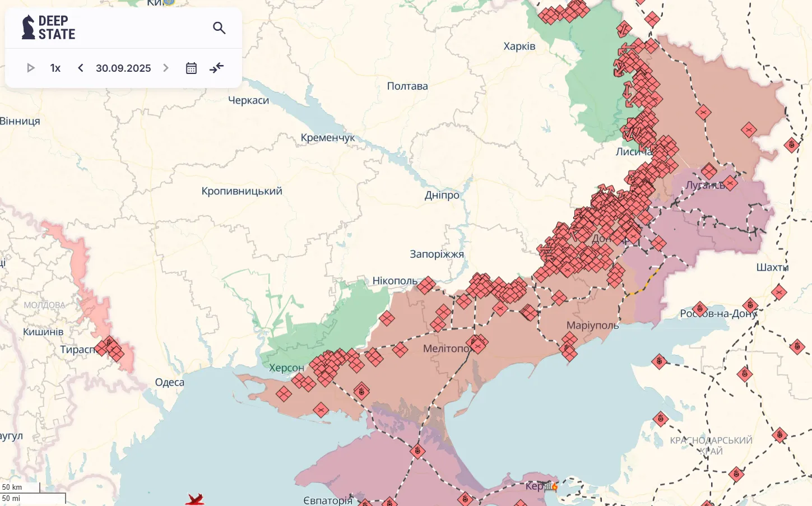Select the marker on Ростов-на-Дону label
Screen dimensions: 812x506
point(699,309)
